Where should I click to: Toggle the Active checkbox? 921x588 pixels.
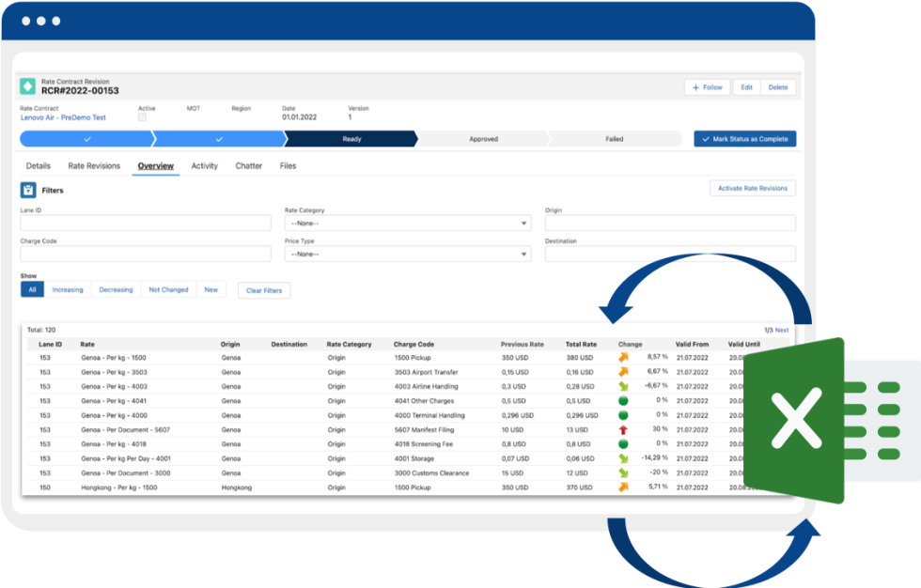[x=141, y=116]
